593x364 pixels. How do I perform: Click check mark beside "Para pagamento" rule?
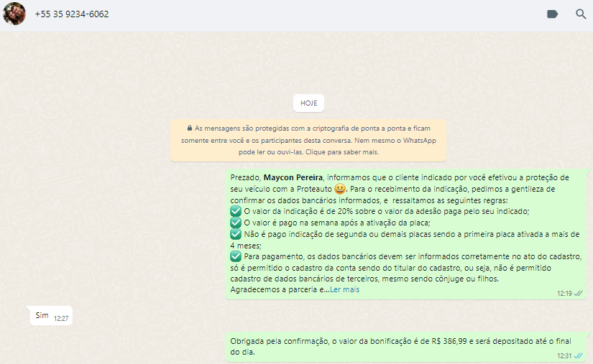pyautogui.click(x=236, y=256)
